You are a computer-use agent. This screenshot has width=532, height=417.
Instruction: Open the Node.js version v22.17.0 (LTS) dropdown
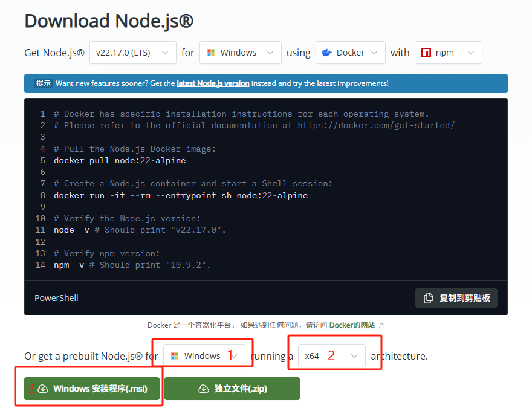[x=132, y=53]
